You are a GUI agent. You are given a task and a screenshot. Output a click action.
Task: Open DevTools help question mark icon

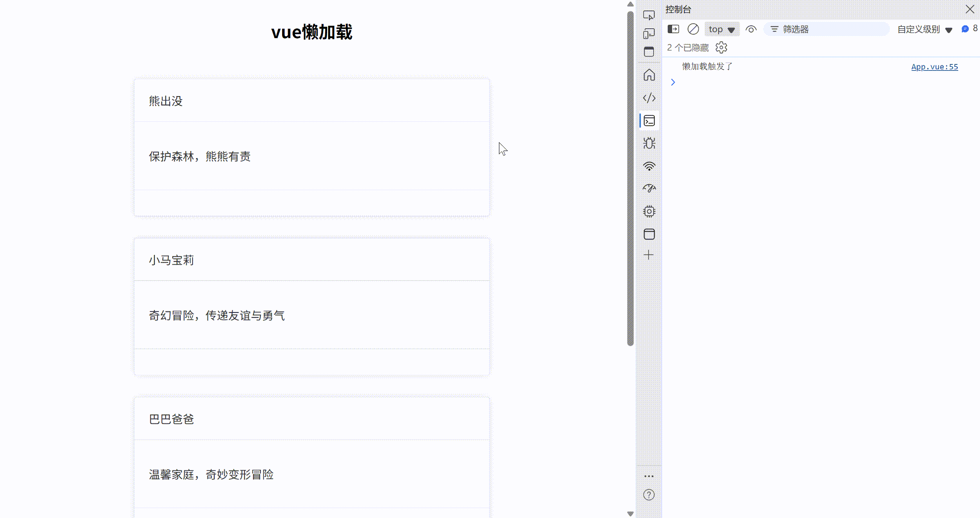649,495
